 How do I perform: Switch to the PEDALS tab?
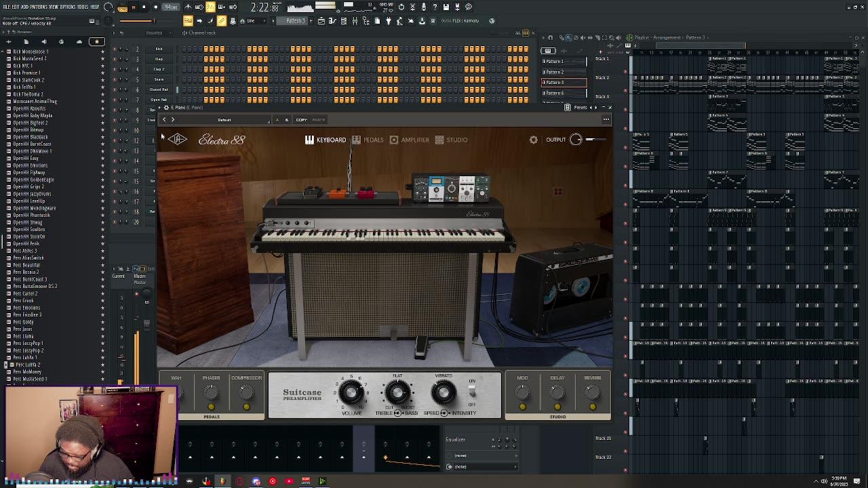368,140
